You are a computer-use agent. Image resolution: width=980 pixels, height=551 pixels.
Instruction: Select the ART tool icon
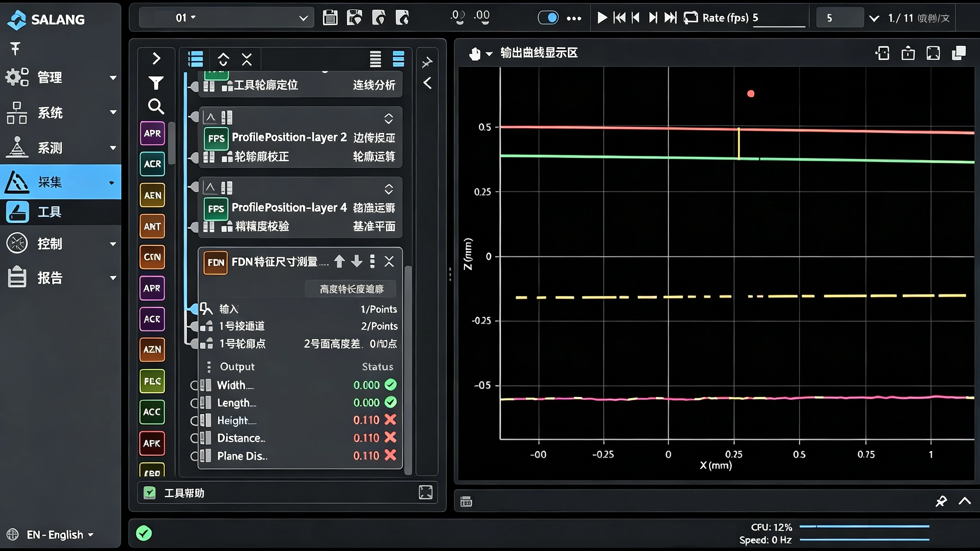(152, 226)
